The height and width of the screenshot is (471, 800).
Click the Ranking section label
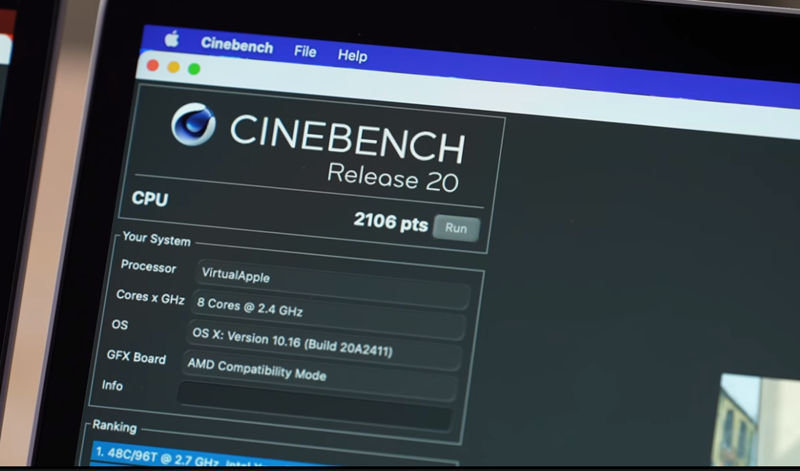point(115,426)
